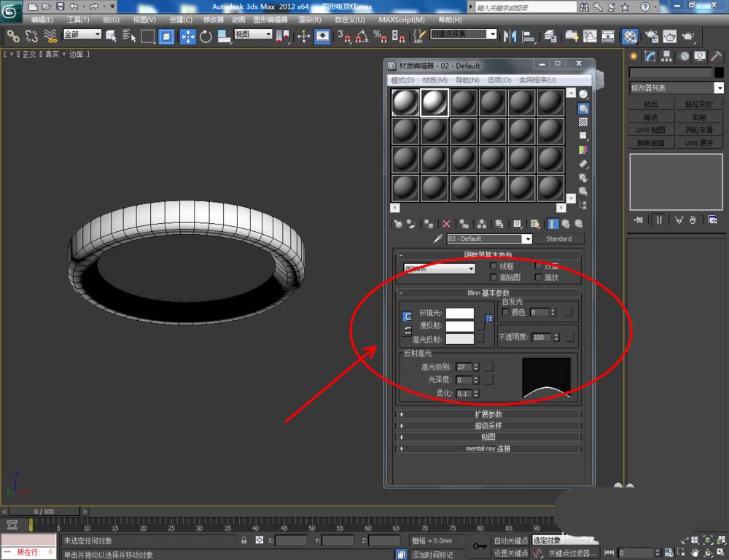Click the Material Editor toolbar icon
The height and width of the screenshot is (560, 729).
coord(630,36)
